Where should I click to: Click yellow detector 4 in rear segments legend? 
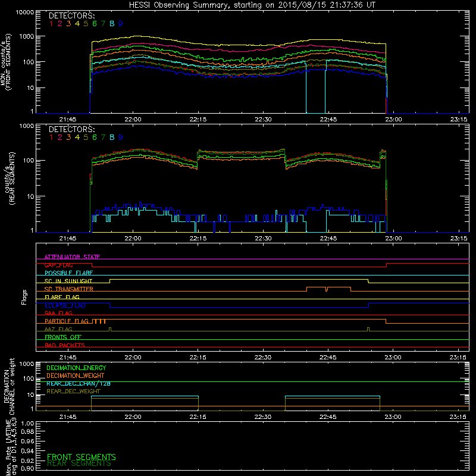click(x=77, y=137)
